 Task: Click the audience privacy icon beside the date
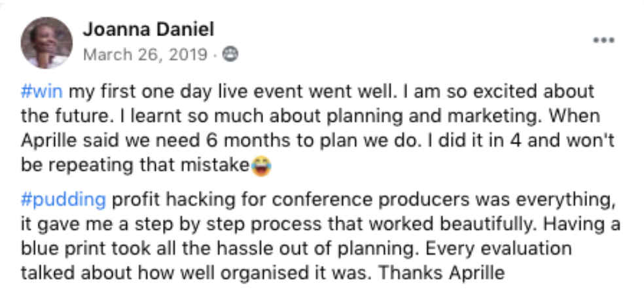(230, 55)
